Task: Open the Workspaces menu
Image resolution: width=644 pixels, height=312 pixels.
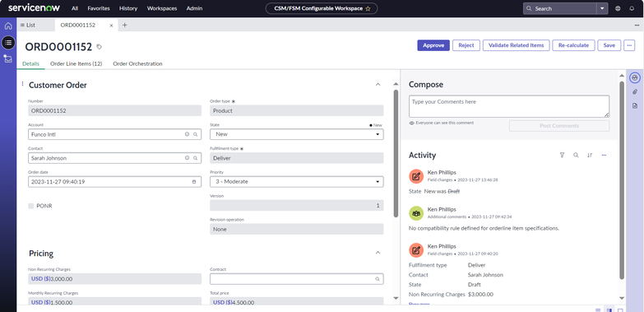Action: pyautogui.click(x=162, y=8)
